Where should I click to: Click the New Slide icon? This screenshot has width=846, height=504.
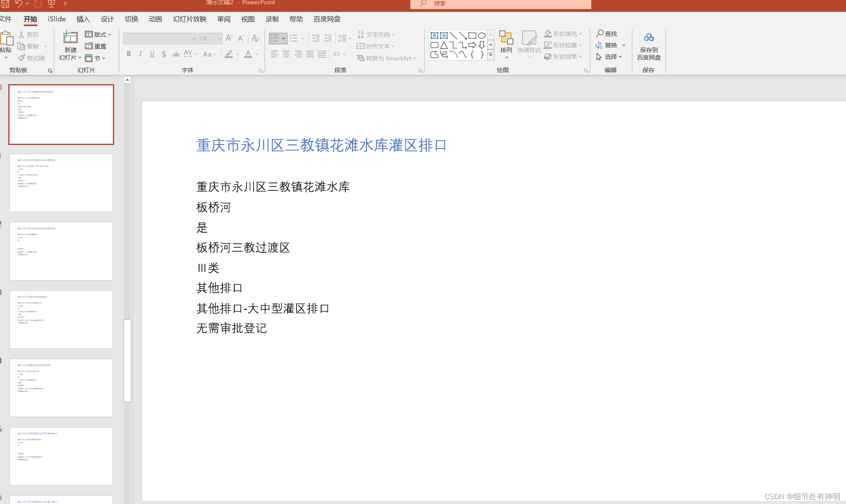click(70, 38)
